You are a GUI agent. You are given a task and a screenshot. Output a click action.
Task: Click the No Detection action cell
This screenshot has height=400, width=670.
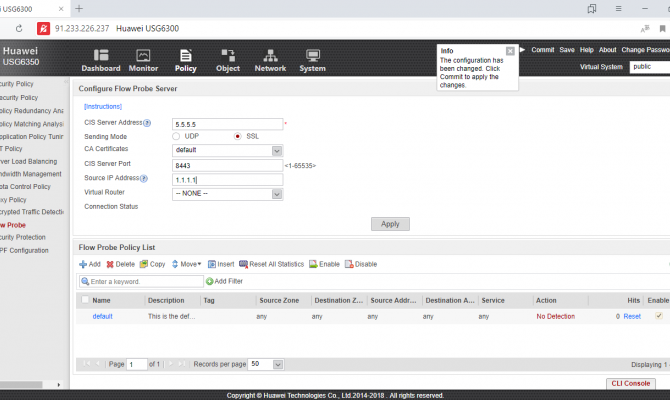click(555, 316)
